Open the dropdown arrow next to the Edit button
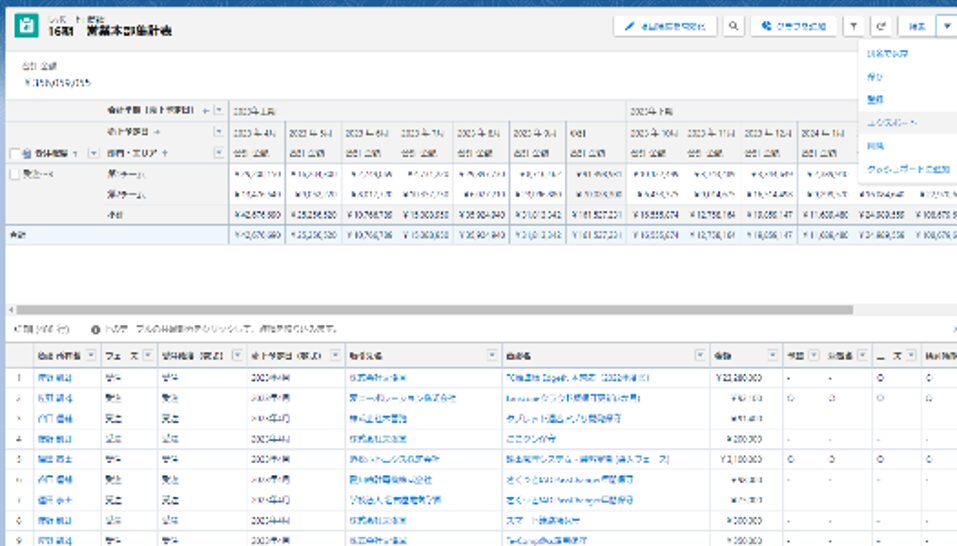The height and width of the screenshot is (546, 957). (947, 26)
